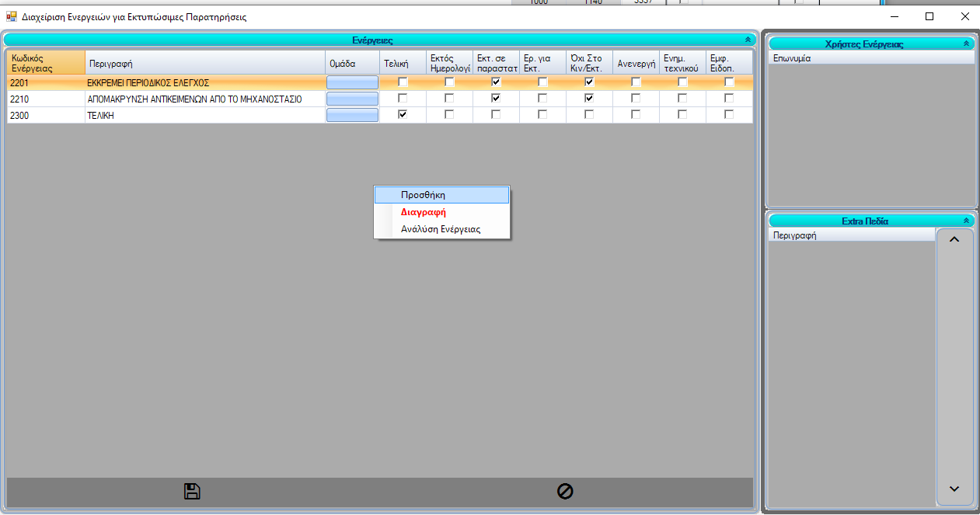The width and height of the screenshot is (980, 515).
Task: Select row ΑΠΟΜΑΚΡΥΝΣΗ ΑΝΤΙΚΕΙΜΕΝΩΝ ΑΠΟ ΤΟ ΜΗΧΑΝΟΣΤΑΣΙΟ
Action: click(194, 99)
